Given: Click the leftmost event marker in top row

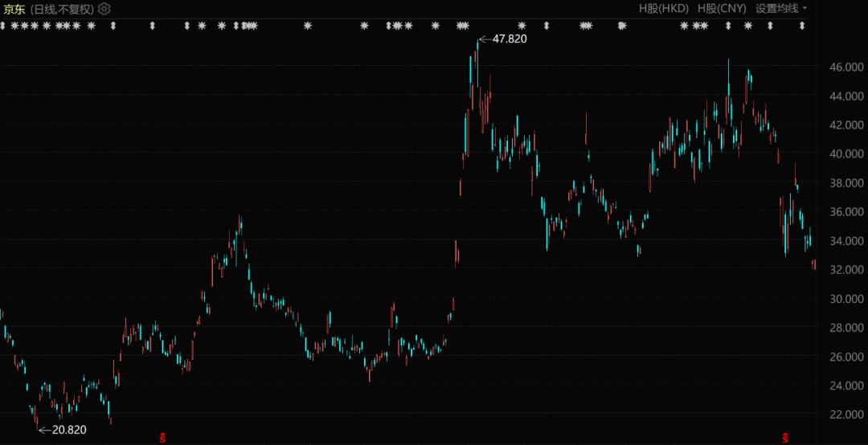Looking at the screenshot, I should [x=3, y=27].
